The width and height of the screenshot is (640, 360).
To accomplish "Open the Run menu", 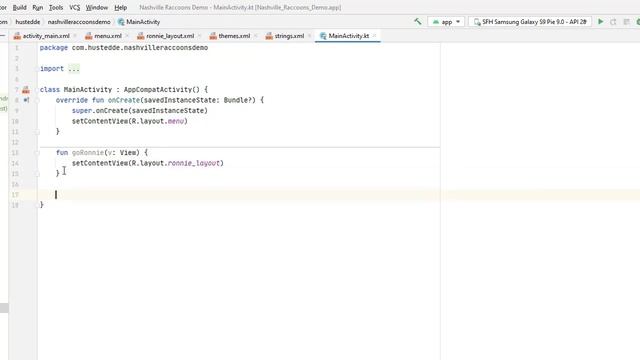I will click(x=38, y=7).
